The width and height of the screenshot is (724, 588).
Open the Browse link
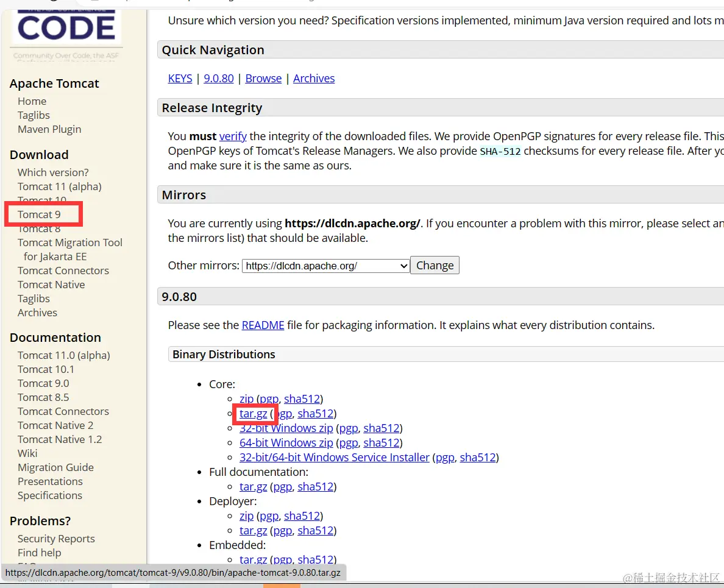(x=263, y=78)
